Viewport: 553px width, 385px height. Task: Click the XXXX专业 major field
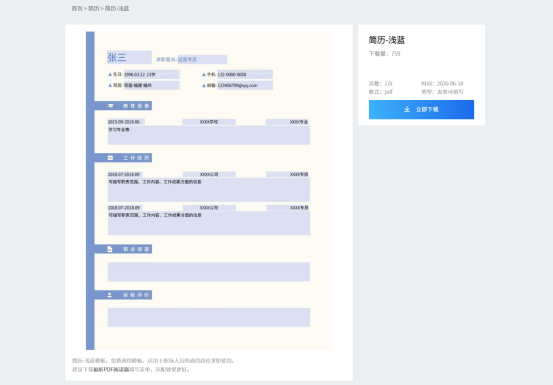point(288,122)
